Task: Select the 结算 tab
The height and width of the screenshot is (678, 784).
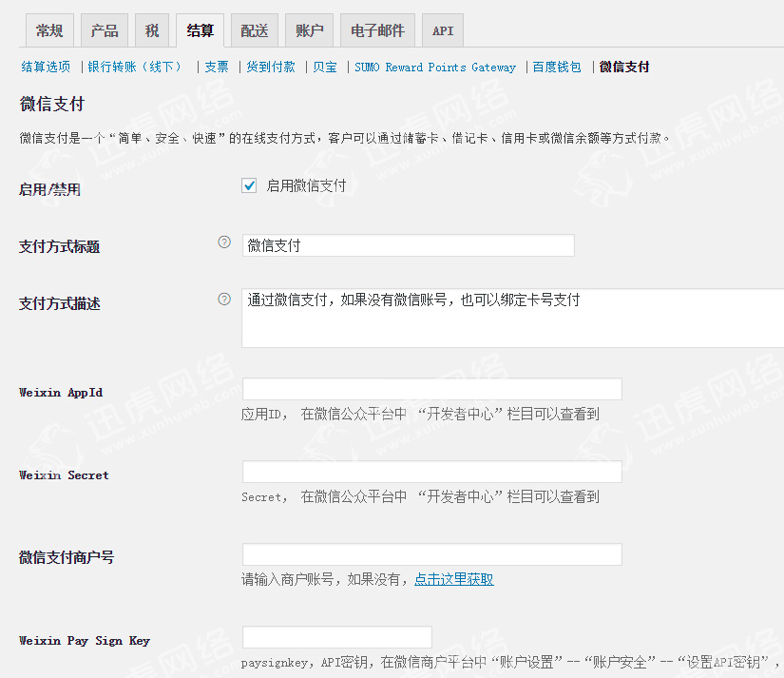Action: (200, 30)
